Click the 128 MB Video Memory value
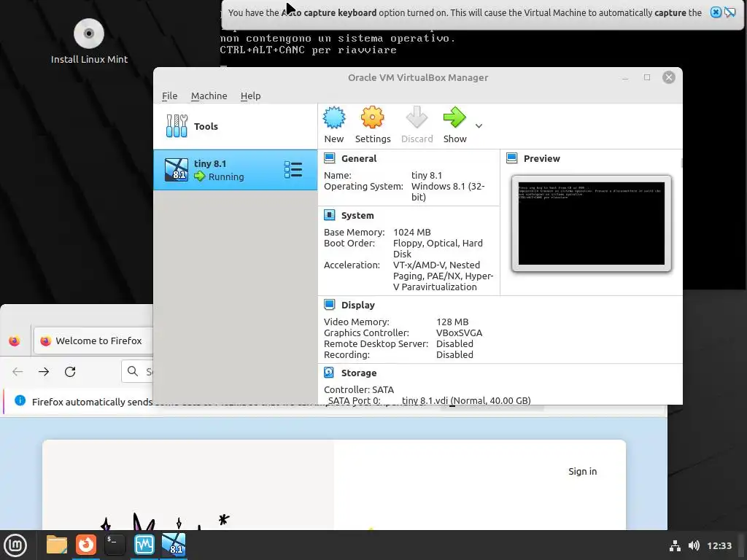 point(452,322)
